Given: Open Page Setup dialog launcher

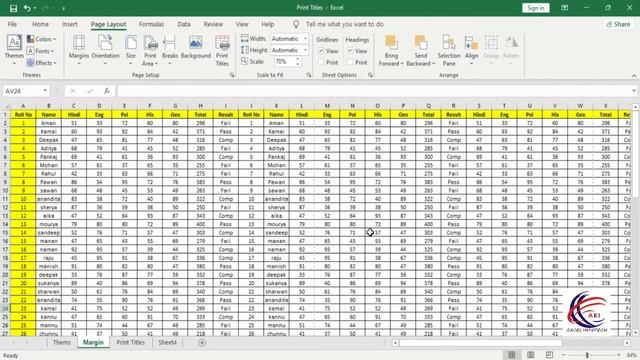Looking at the screenshot, I should pyautogui.click(x=232, y=75).
